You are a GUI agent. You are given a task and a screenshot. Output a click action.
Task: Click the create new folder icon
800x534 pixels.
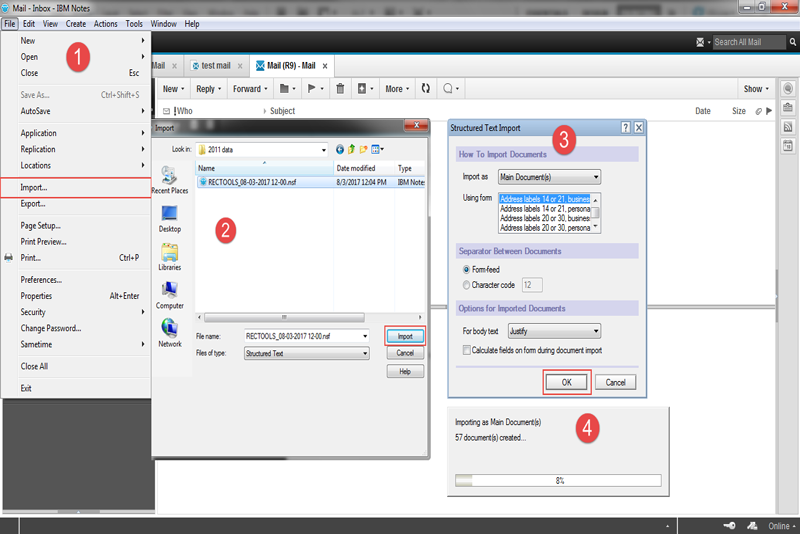point(363,149)
